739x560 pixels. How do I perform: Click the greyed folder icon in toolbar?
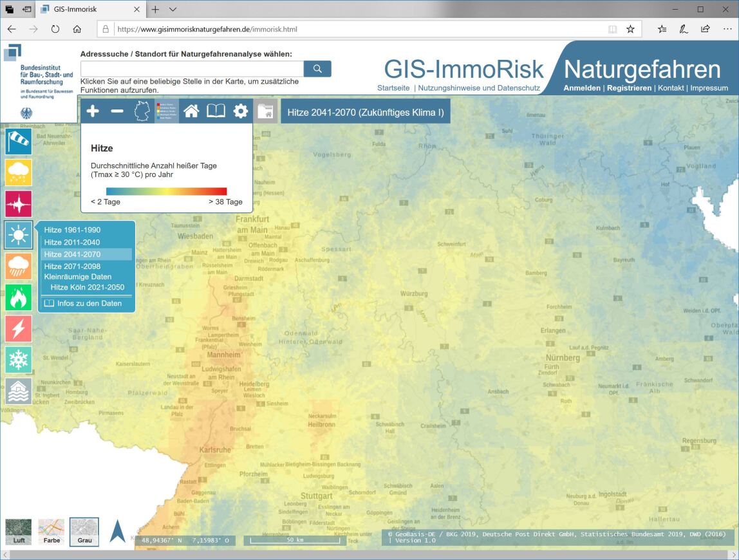click(x=265, y=111)
